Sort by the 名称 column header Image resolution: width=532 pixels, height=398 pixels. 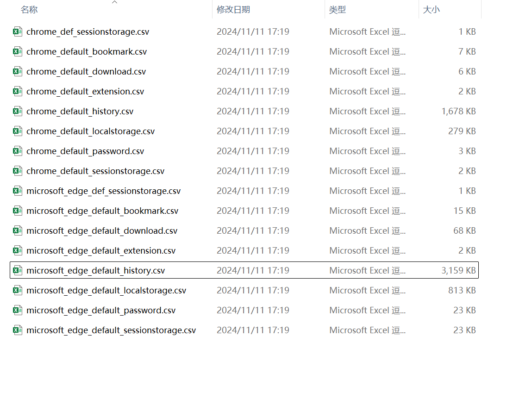click(x=29, y=10)
